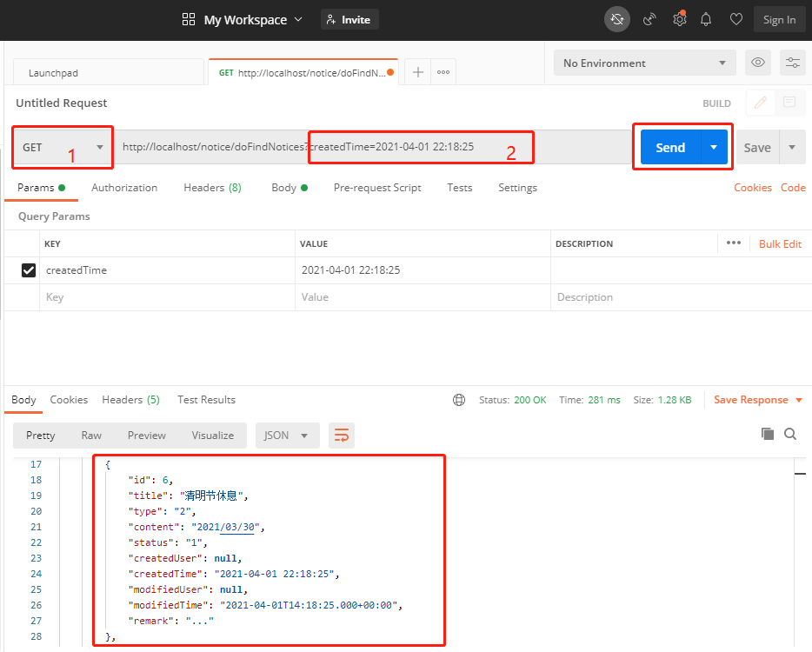812x652 pixels.
Task: Open the request Body tab
Action: [290, 188]
